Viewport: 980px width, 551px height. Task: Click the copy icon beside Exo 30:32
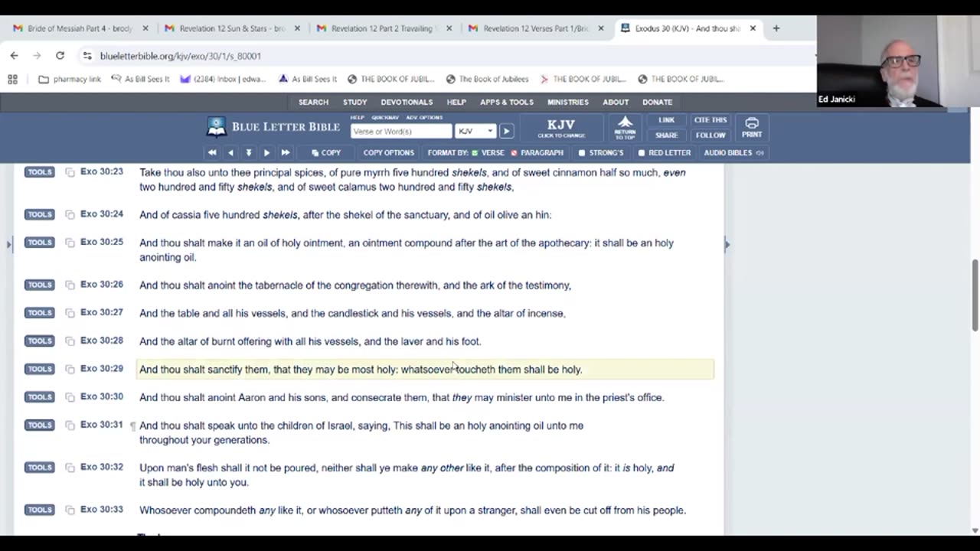point(70,468)
